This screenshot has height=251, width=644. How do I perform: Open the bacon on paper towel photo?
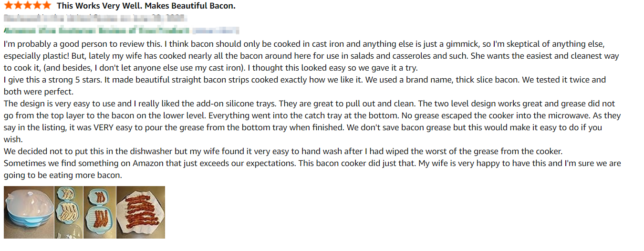coord(141,212)
